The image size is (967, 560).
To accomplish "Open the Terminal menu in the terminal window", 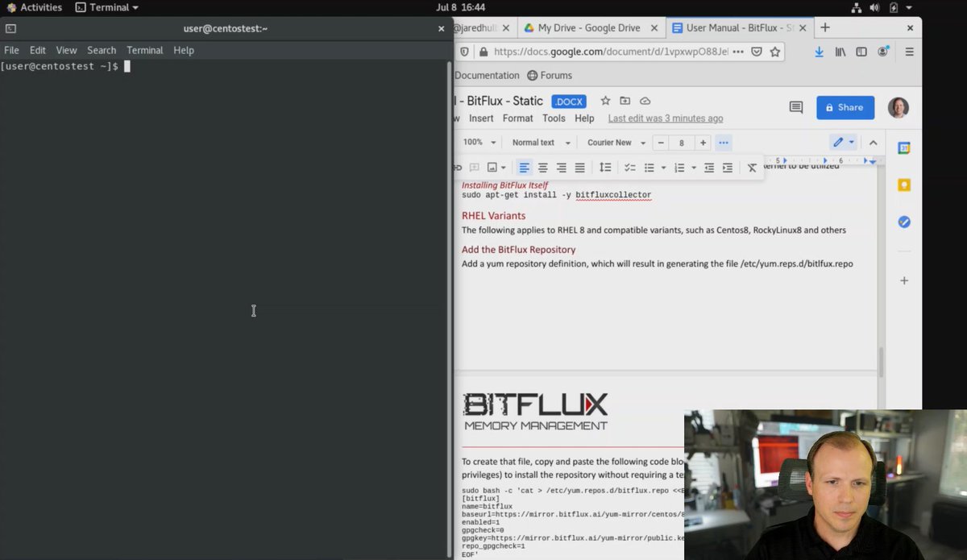I will click(x=144, y=49).
